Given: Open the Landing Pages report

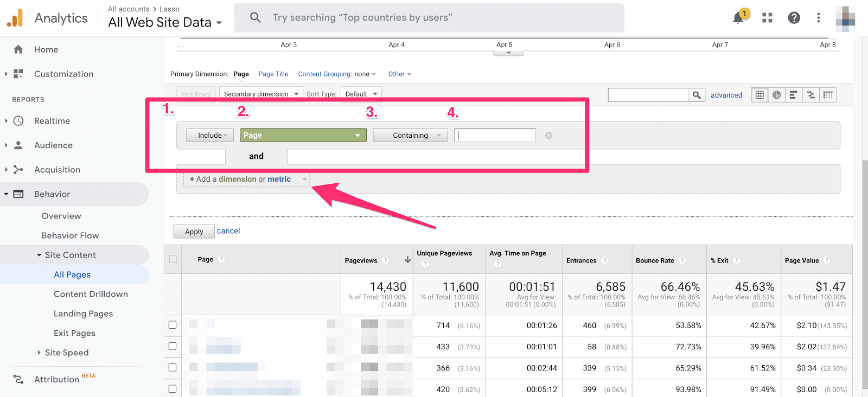Looking at the screenshot, I should point(84,313).
